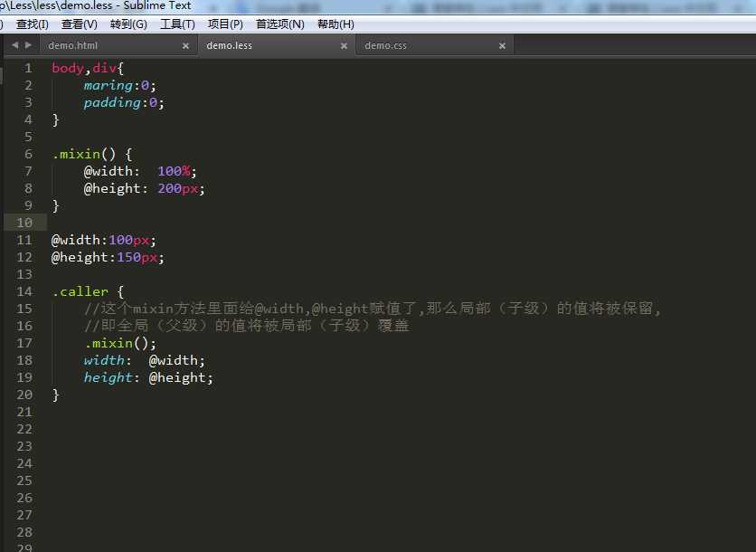Click line number 1 in gutter
Screen dimensions: 756x552
pyautogui.click(x=28, y=68)
